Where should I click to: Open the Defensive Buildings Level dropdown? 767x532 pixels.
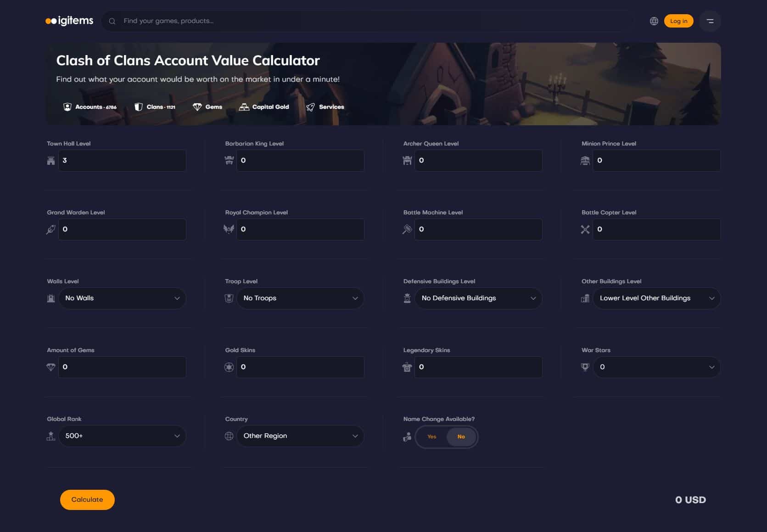[x=478, y=298]
